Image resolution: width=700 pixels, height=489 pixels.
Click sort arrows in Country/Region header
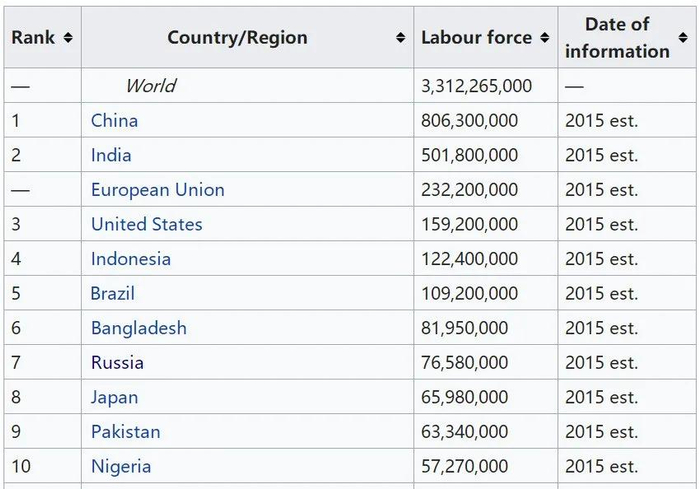click(401, 38)
